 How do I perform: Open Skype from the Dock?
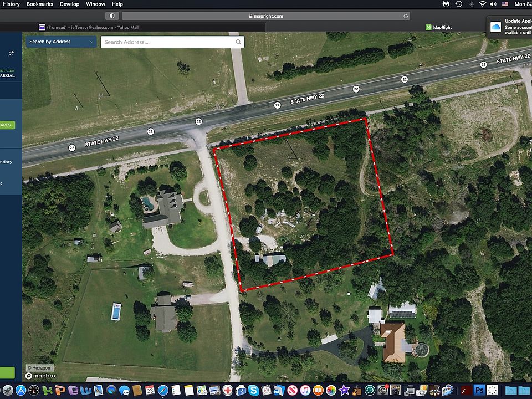coord(253,390)
